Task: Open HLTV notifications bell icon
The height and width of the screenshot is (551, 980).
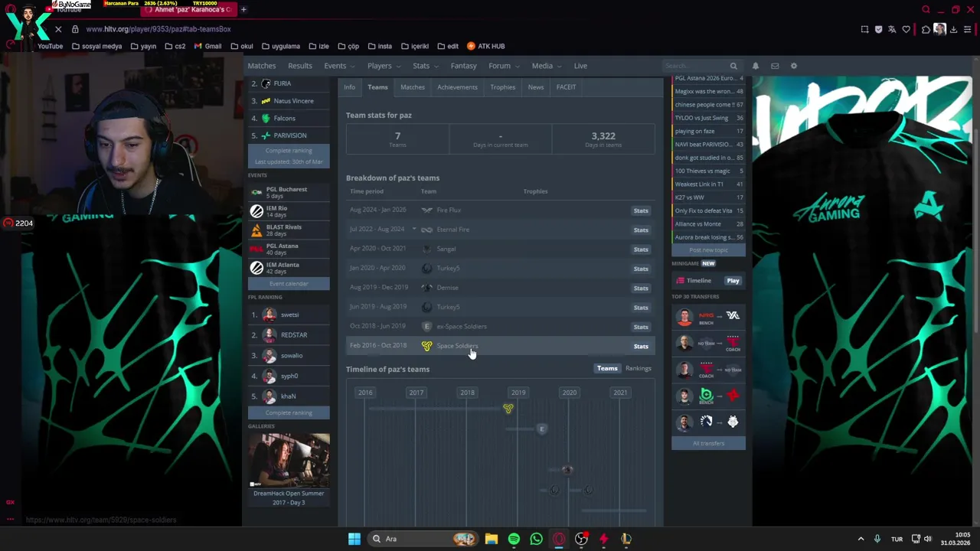Action: click(755, 66)
